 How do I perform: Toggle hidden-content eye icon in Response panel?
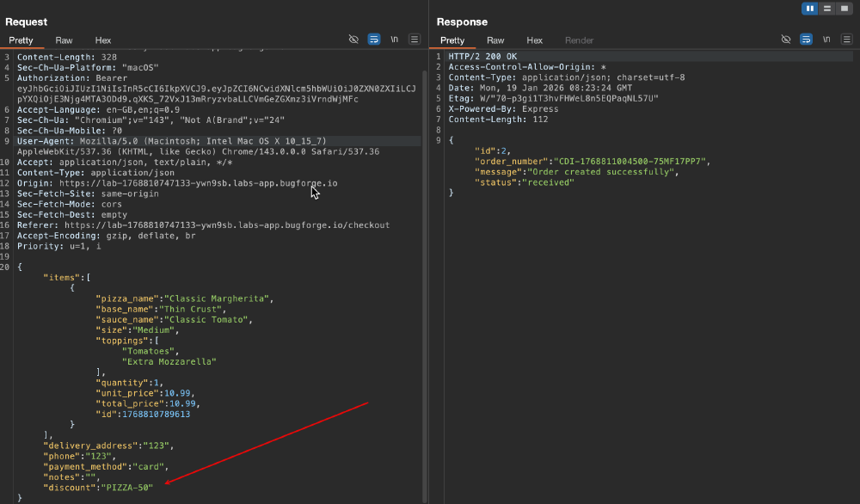pos(786,40)
